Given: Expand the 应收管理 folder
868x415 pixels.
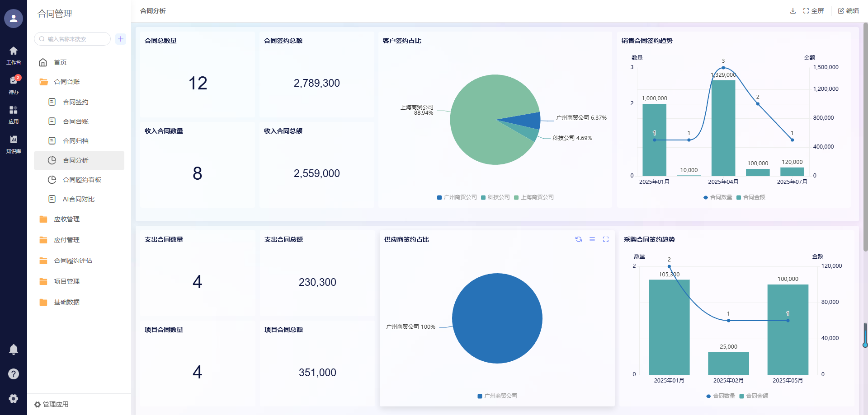Looking at the screenshot, I should [66, 219].
